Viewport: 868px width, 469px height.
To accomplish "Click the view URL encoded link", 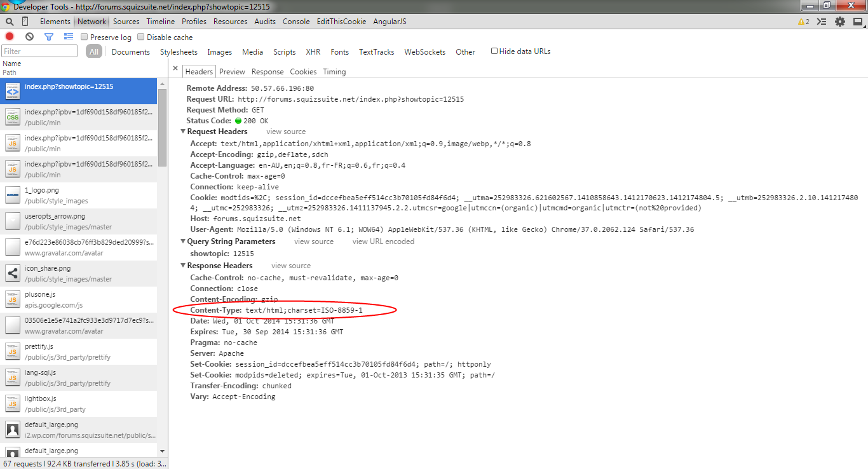I will 383,241.
